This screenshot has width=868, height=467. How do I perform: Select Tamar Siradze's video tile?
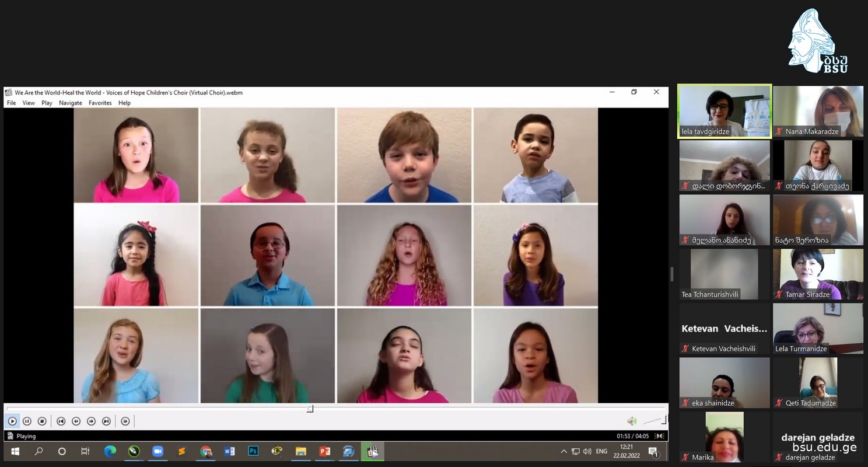click(818, 274)
